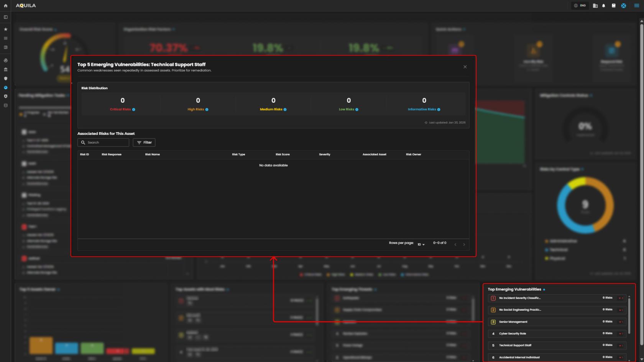Go to next page of risks table

point(464,244)
